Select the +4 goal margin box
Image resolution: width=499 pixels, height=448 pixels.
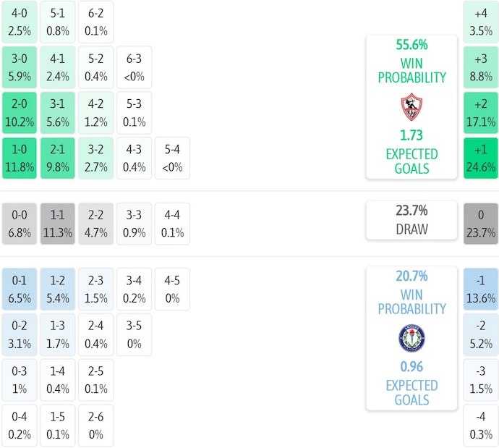click(x=481, y=21)
